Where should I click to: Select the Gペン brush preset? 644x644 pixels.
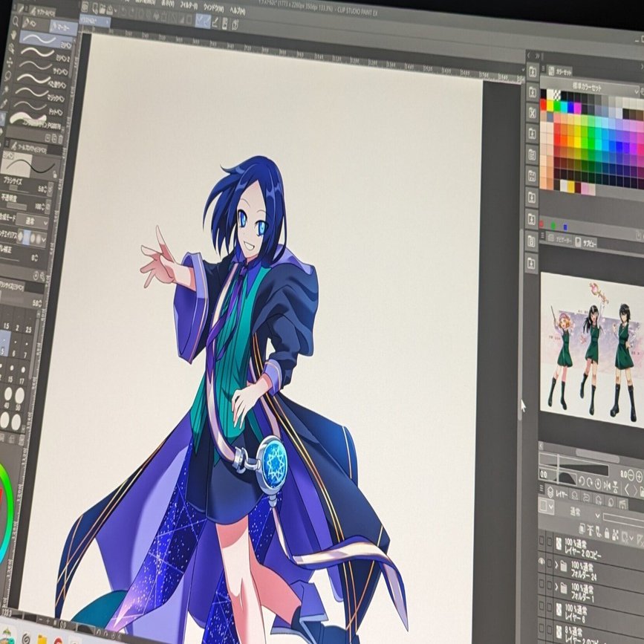click(46, 40)
